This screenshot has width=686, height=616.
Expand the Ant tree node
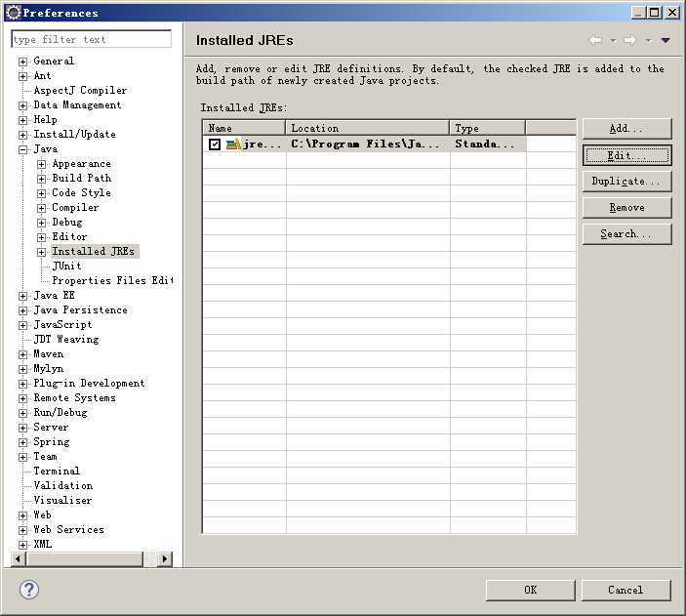(22, 76)
